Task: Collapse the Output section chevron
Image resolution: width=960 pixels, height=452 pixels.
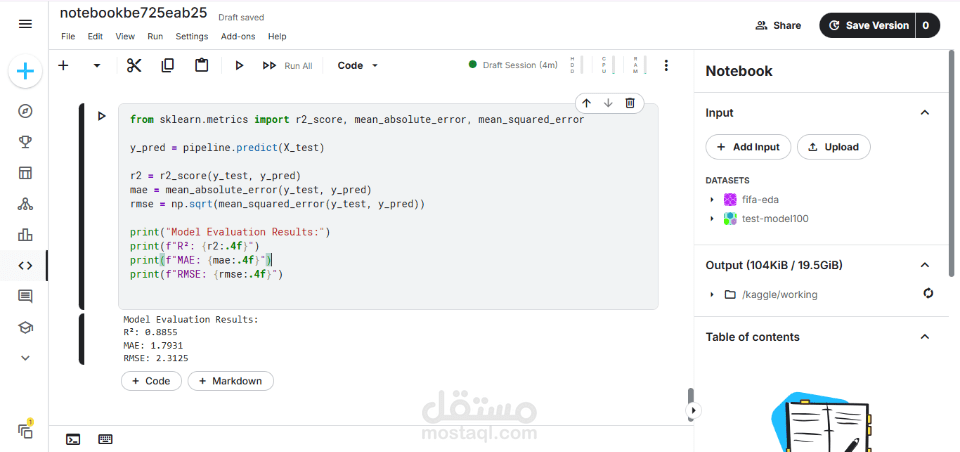Action: (925, 265)
